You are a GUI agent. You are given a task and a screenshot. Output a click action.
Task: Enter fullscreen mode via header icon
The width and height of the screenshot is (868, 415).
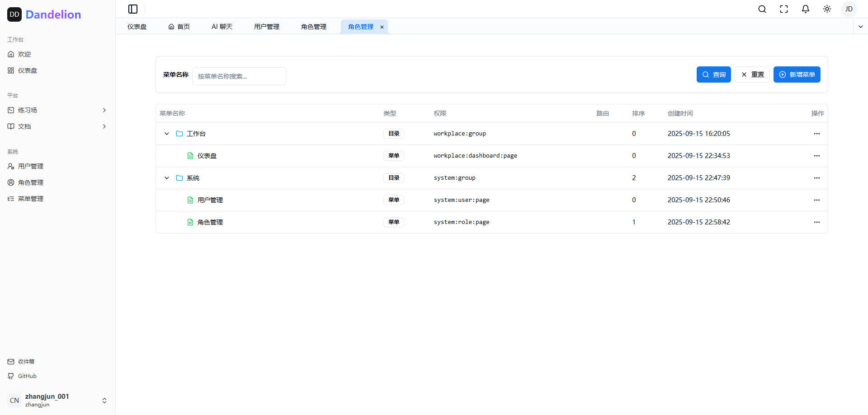coord(784,9)
